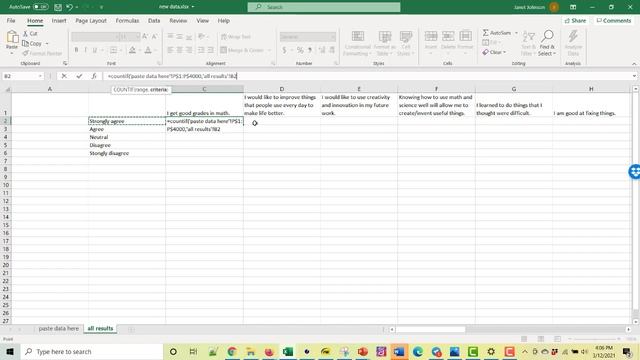Click the 'I am good at fixing things.' header cell
The image size is (640, 360).
coord(591,105)
